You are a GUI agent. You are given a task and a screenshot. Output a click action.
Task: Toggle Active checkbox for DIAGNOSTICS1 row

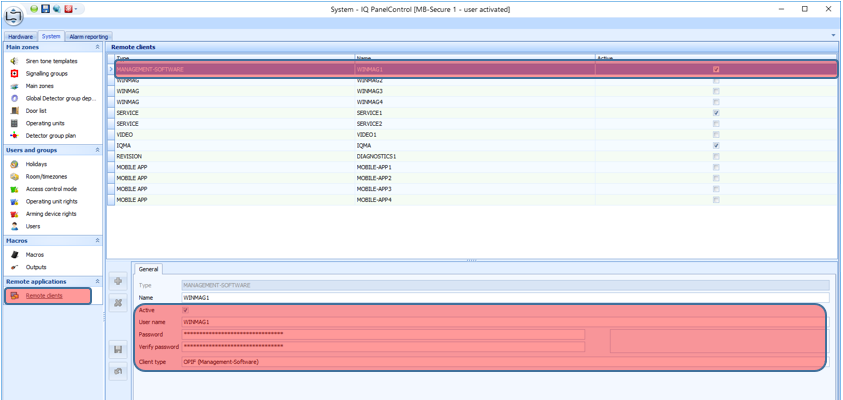click(716, 156)
